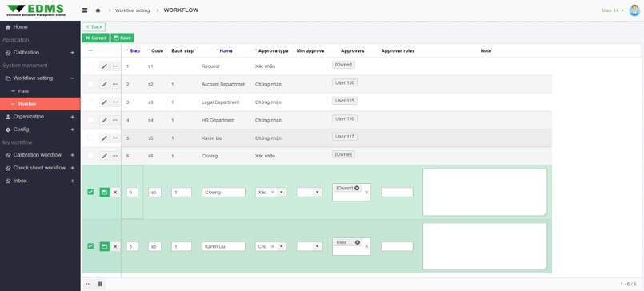Open more options for HR Department row
The image size is (644, 291).
point(115,120)
